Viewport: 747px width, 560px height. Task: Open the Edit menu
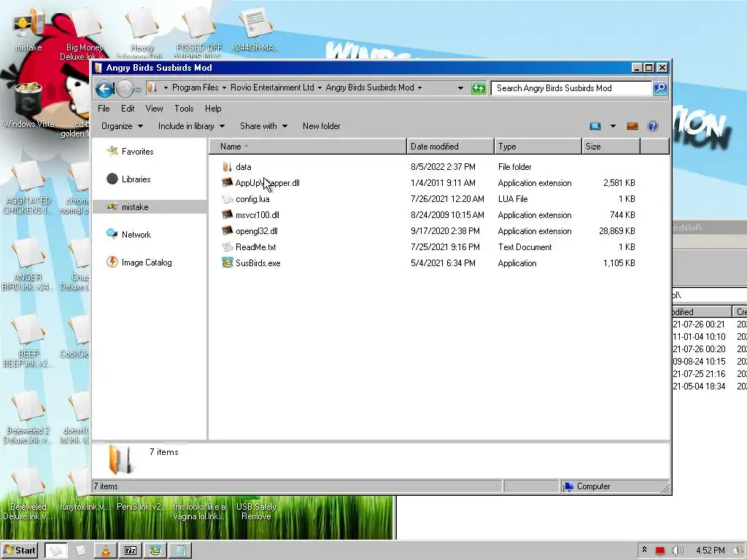tap(128, 109)
